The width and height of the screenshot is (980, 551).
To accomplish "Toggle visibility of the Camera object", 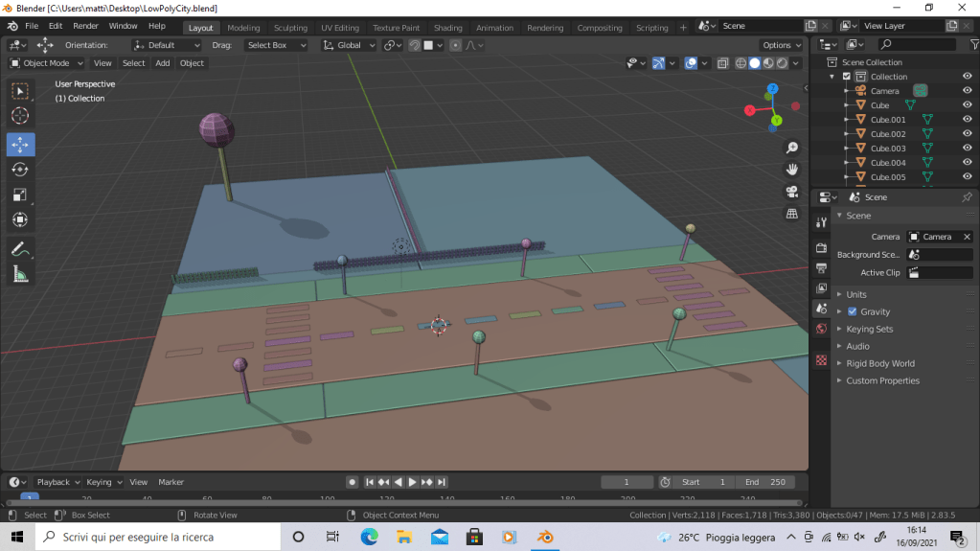I will click(x=967, y=91).
